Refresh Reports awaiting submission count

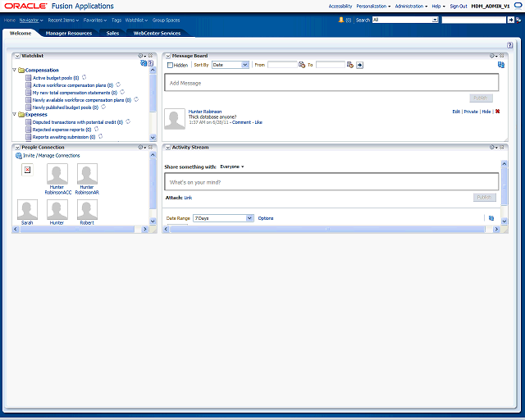point(100,136)
